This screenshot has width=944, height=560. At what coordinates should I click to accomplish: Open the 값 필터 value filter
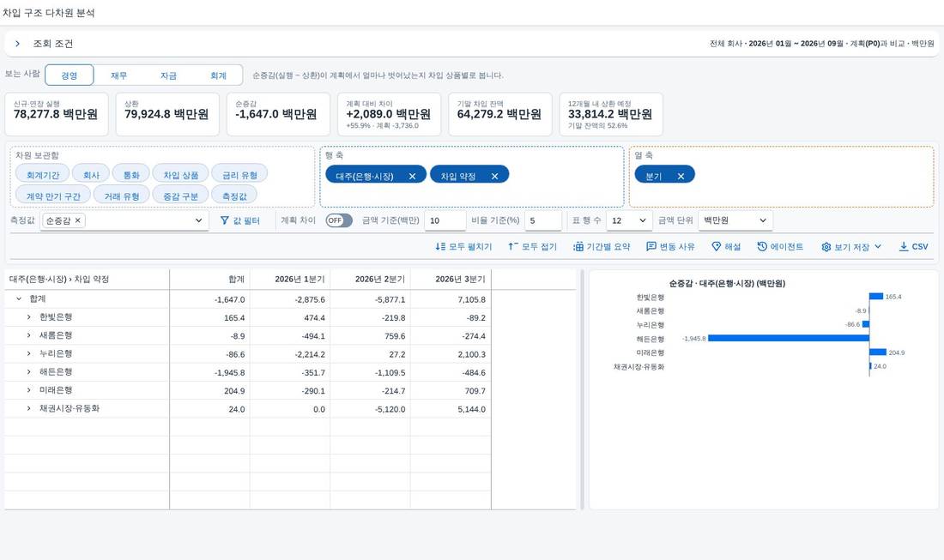pos(239,220)
